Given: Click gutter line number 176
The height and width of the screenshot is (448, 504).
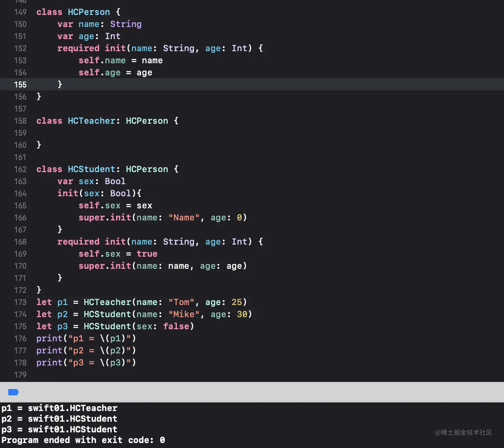Looking at the screenshot, I should pyautogui.click(x=20, y=338).
